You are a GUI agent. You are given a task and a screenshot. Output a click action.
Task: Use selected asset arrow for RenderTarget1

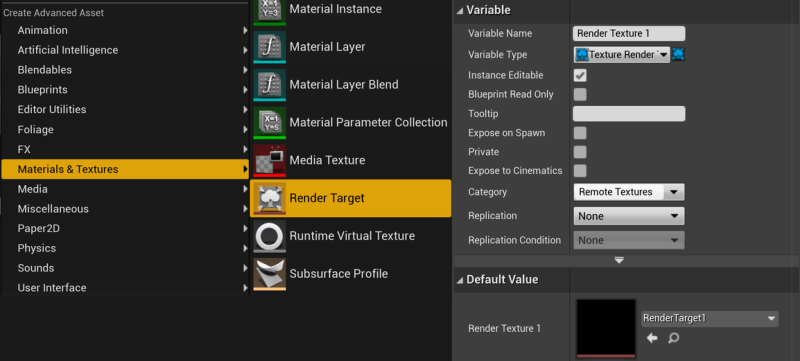click(x=652, y=338)
